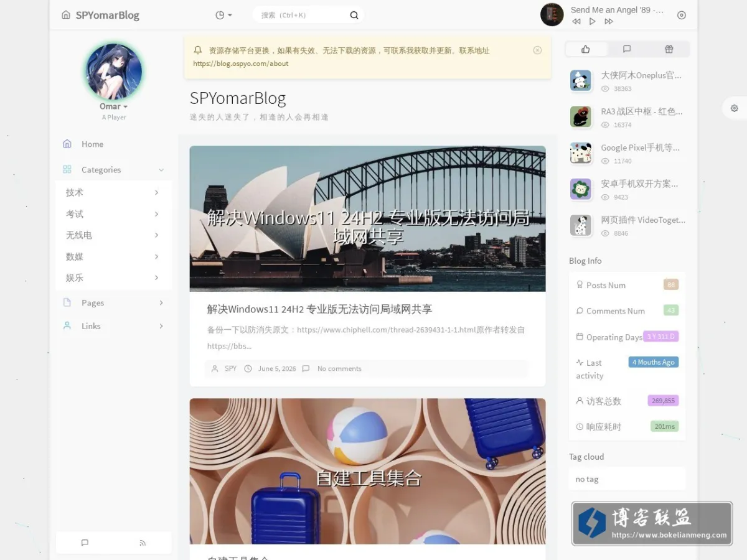
Task: Click the RSS feed icon
Action: pyautogui.click(x=143, y=543)
